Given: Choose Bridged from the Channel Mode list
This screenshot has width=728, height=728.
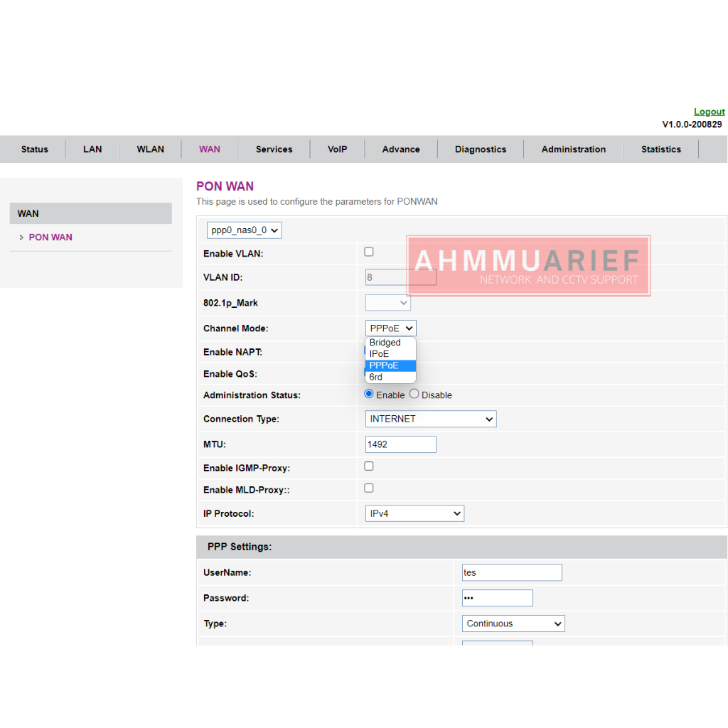Looking at the screenshot, I should click(385, 343).
